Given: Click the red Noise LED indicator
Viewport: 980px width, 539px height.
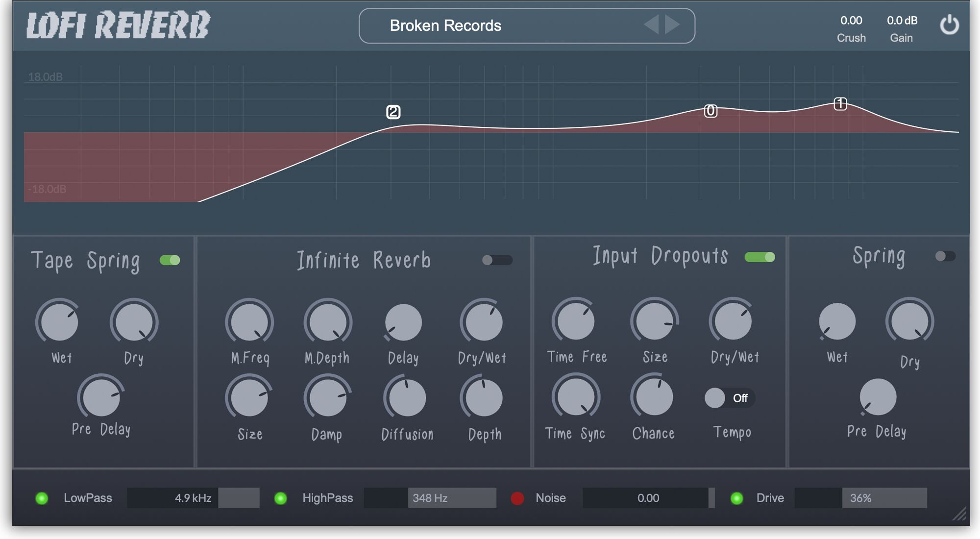Looking at the screenshot, I should pos(518,498).
